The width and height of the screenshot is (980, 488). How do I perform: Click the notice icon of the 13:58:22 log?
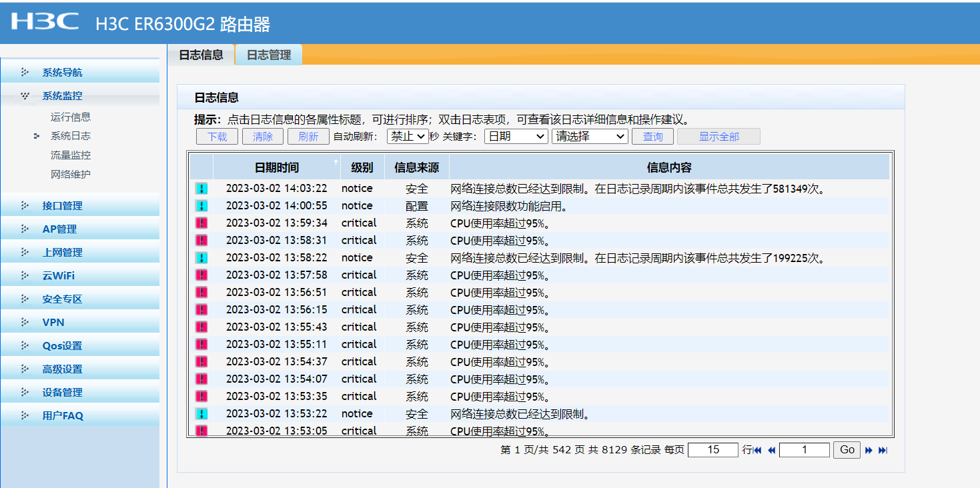coord(201,258)
